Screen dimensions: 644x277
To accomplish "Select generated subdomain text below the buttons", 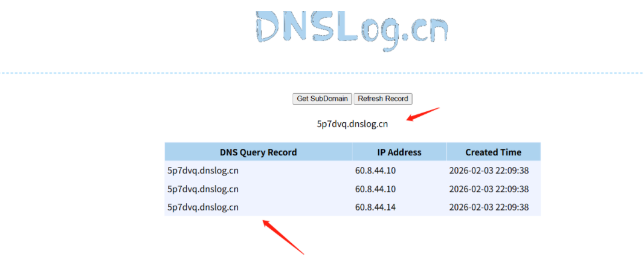I will 352,124.
